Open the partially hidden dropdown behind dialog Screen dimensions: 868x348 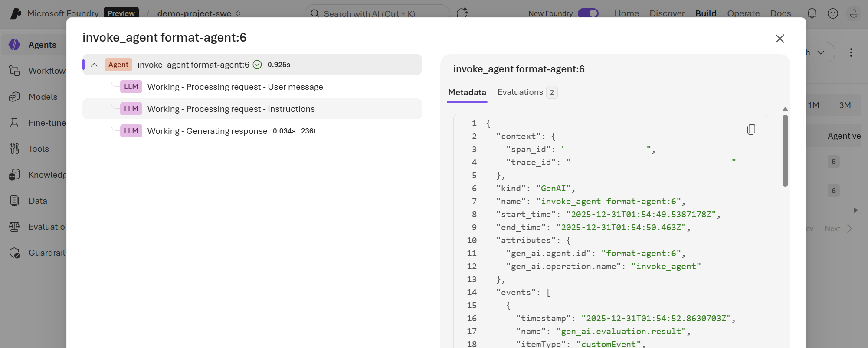point(820,52)
